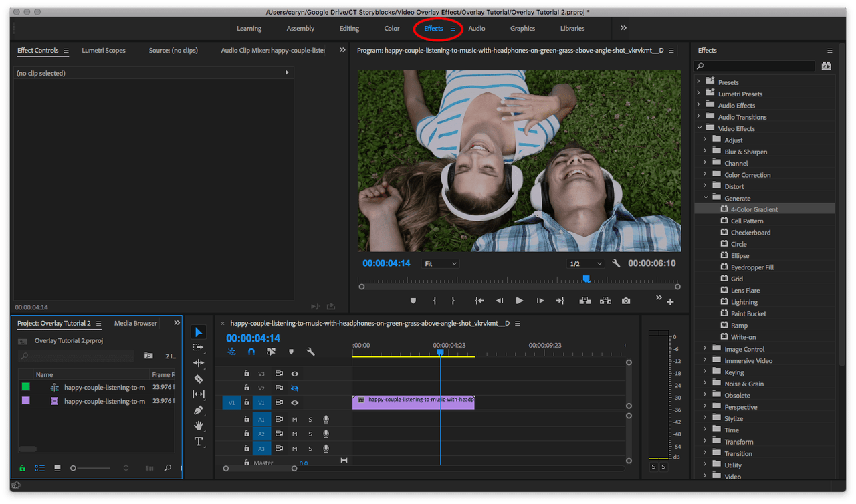
Task: Switch to the Color workspace tab
Action: [x=391, y=28]
